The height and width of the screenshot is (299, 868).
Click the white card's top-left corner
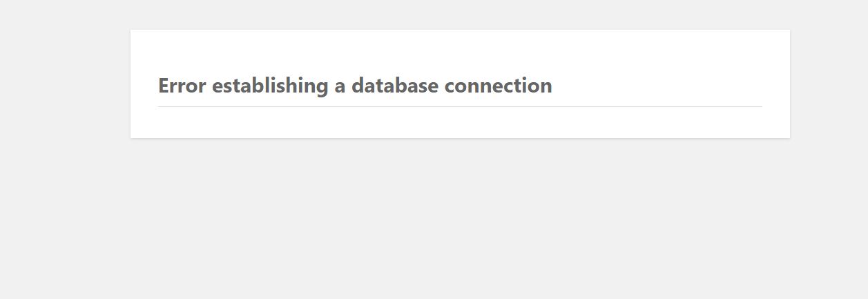(x=132, y=31)
